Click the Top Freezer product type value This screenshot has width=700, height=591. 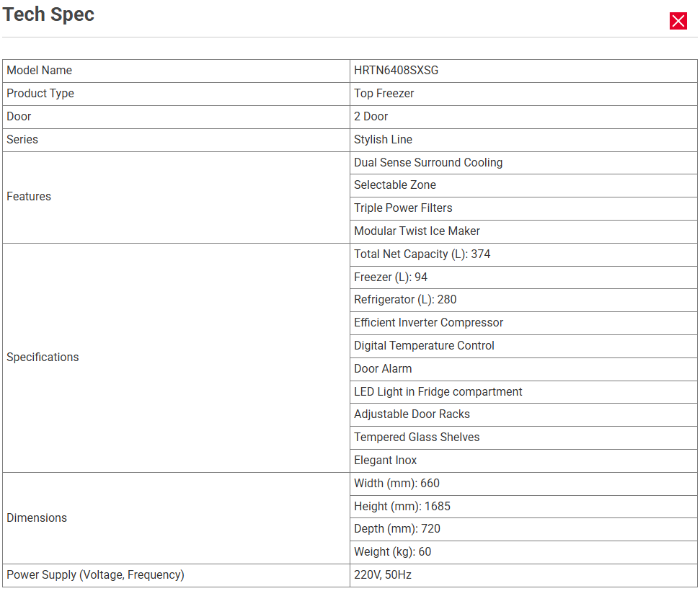[x=384, y=94]
